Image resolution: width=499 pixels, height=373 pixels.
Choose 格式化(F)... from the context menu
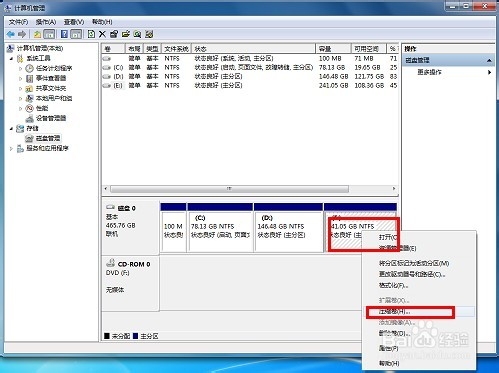419,286
